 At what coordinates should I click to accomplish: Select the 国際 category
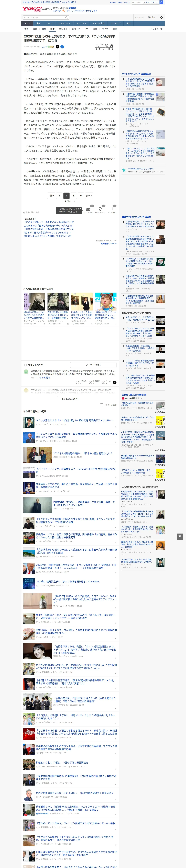[x=44, y=29]
